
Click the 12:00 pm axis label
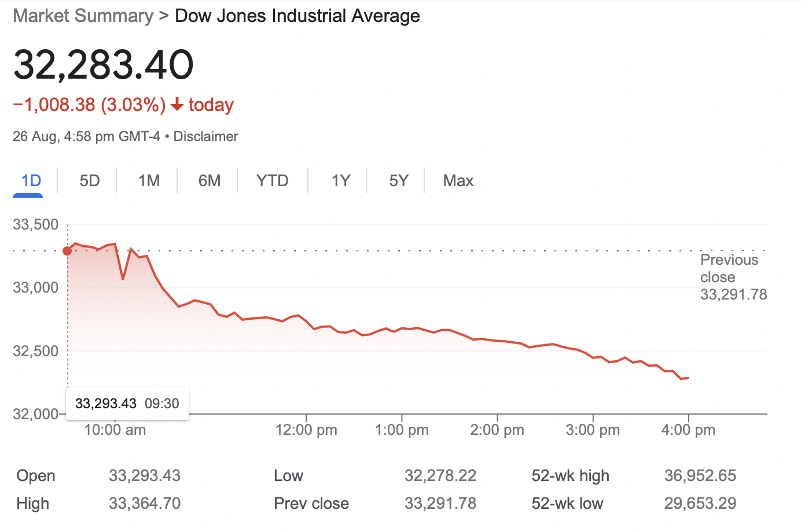(306, 430)
